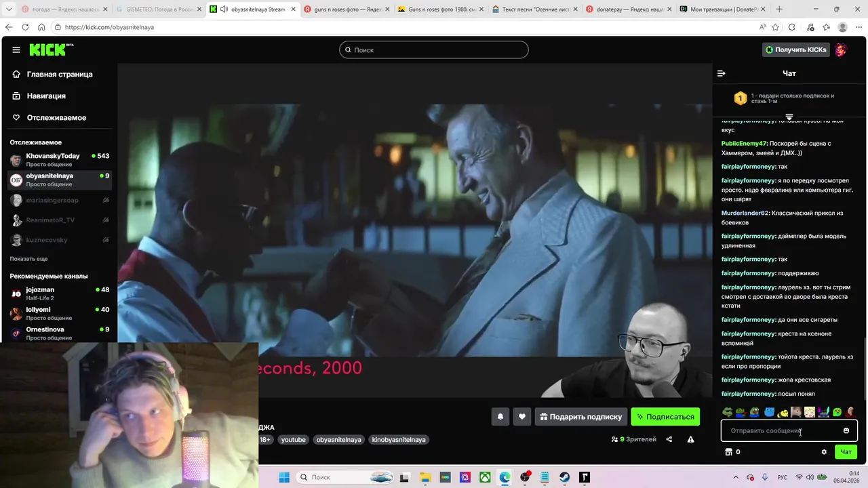Click 'Подарить подписку' button
Screen dimensions: 868x488
click(580, 417)
